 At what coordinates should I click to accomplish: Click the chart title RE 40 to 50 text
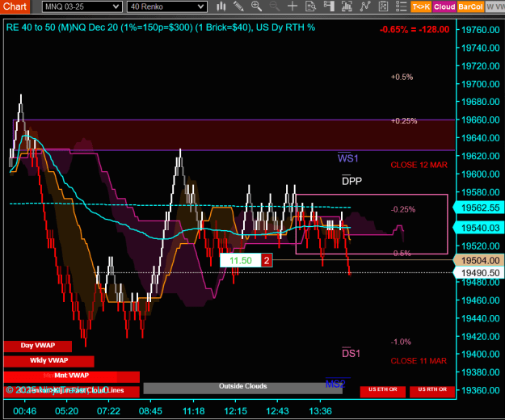[x=161, y=27]
